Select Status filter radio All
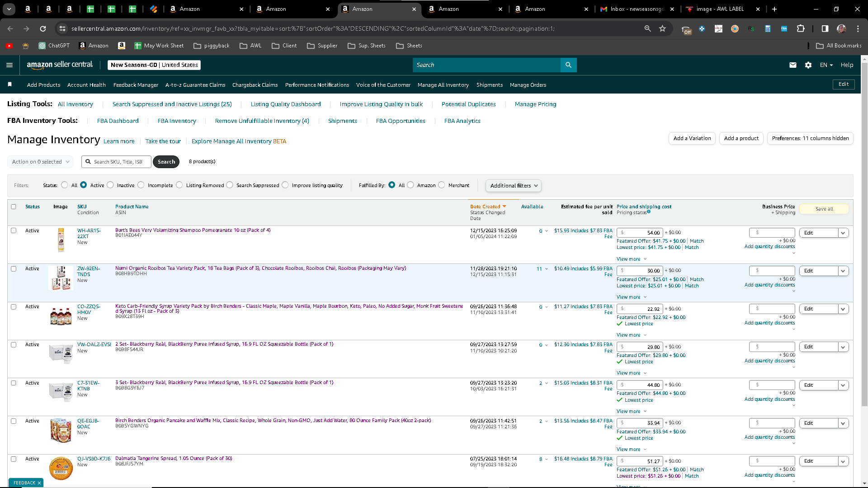 [65, 185]
